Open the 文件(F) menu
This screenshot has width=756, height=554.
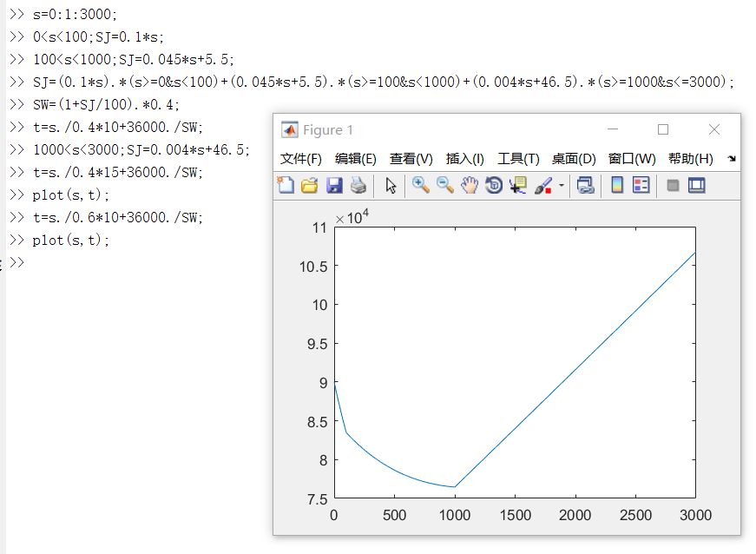point(301,159)
